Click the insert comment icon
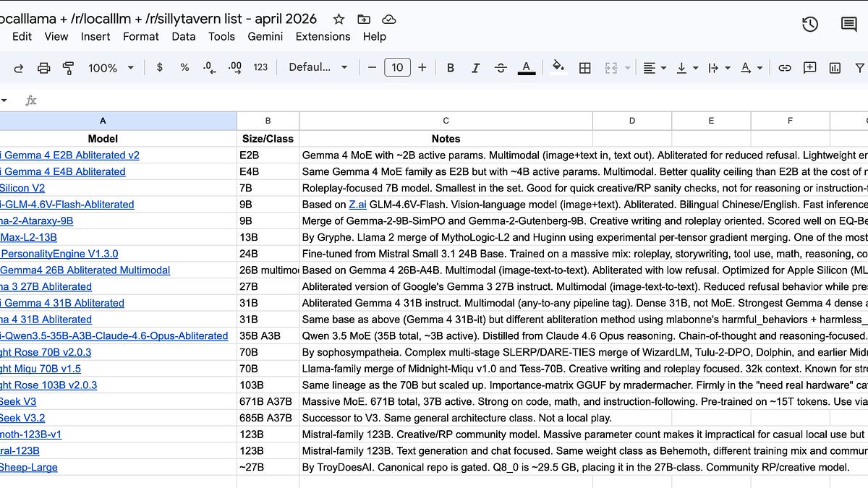This screenshot has width=868, height=488. (x=810, y=67)
